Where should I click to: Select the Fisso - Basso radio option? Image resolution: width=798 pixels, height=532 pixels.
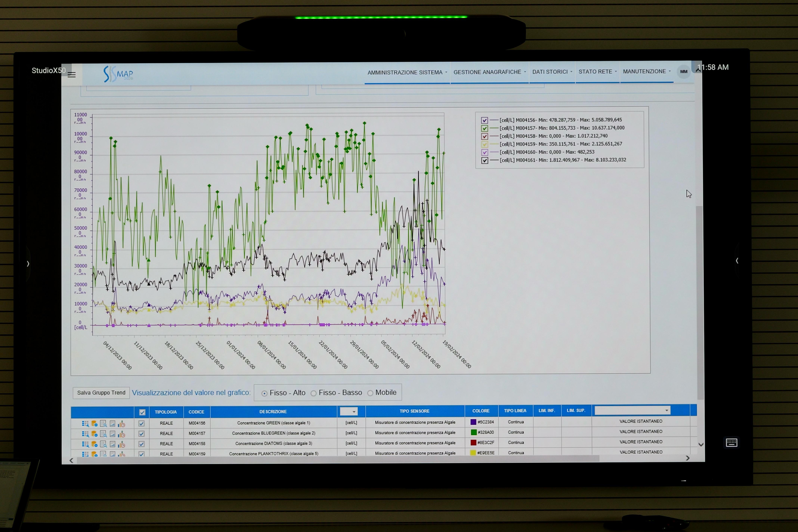point(314,393)
